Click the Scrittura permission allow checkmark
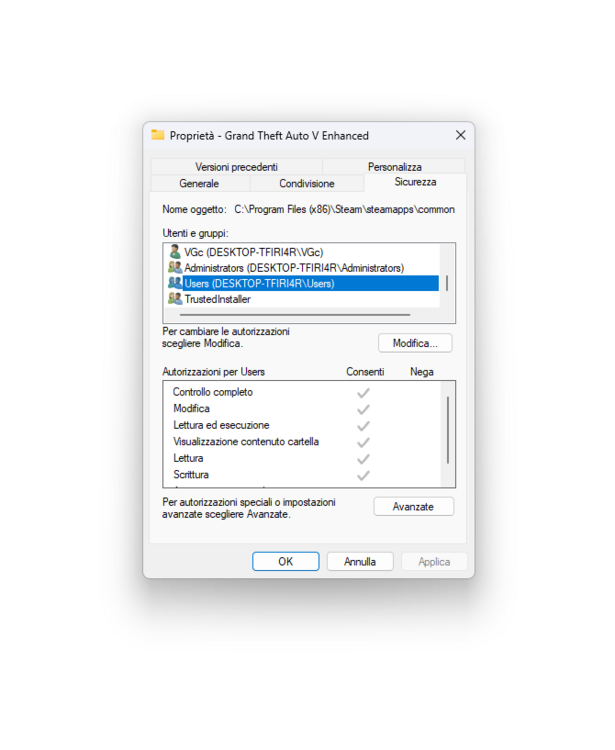Image resolution: width=615 pixels, height=750 pixels. click(x=363, y=475)
